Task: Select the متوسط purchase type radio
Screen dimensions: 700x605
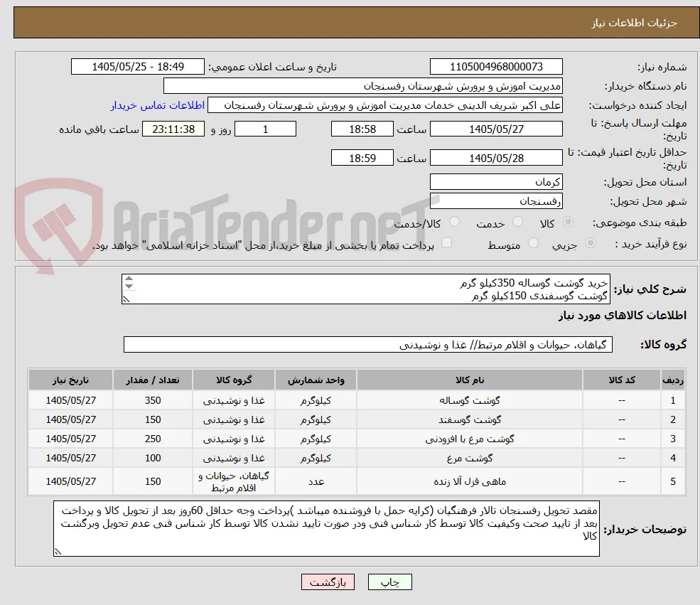Action: pyautogui.click(x=533, y=243)
